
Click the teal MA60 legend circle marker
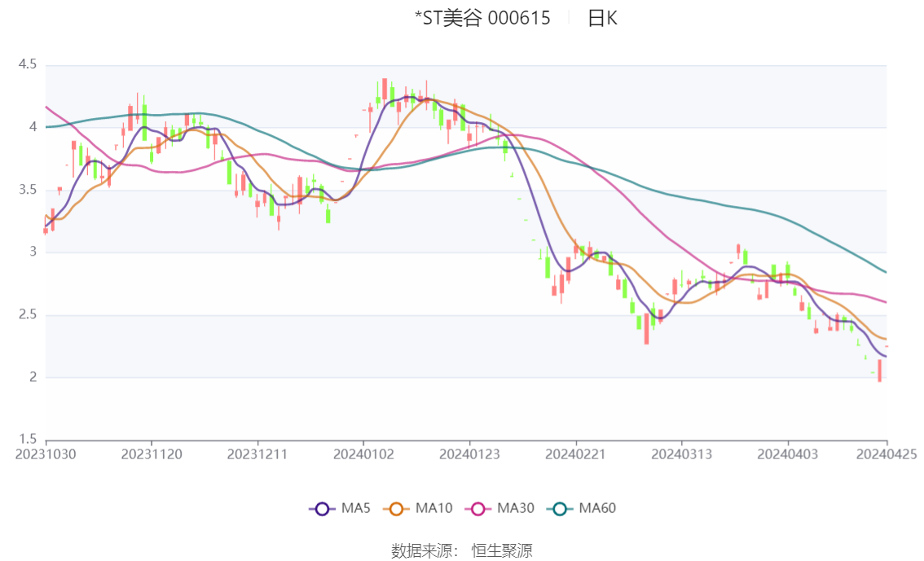(561, 509)
